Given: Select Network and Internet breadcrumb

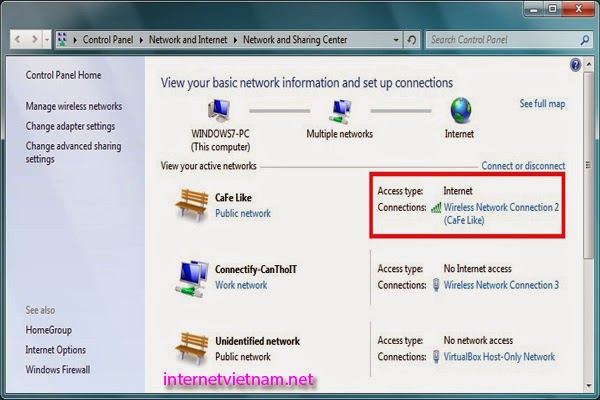Looking at the screenshot, I should [188, 39].
